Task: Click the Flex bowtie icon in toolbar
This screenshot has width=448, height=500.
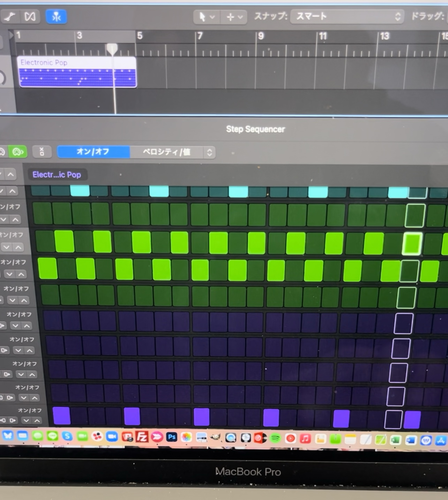Action: tap(30, 16)
